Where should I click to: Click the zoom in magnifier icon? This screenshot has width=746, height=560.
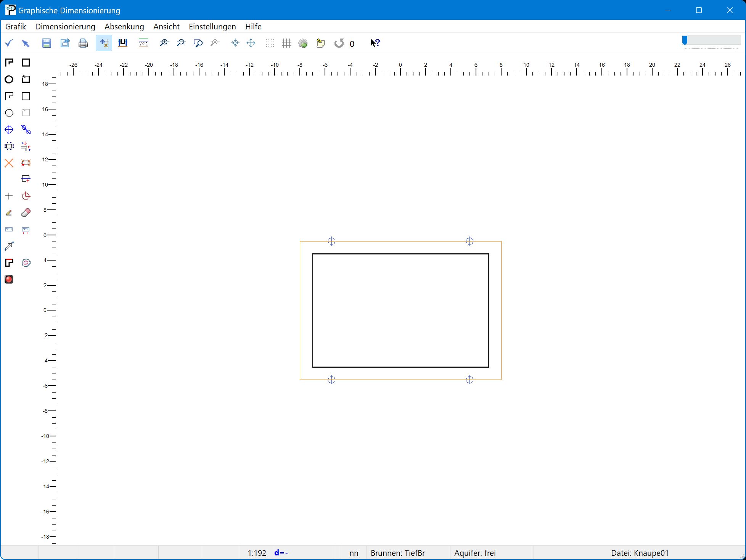164,43
